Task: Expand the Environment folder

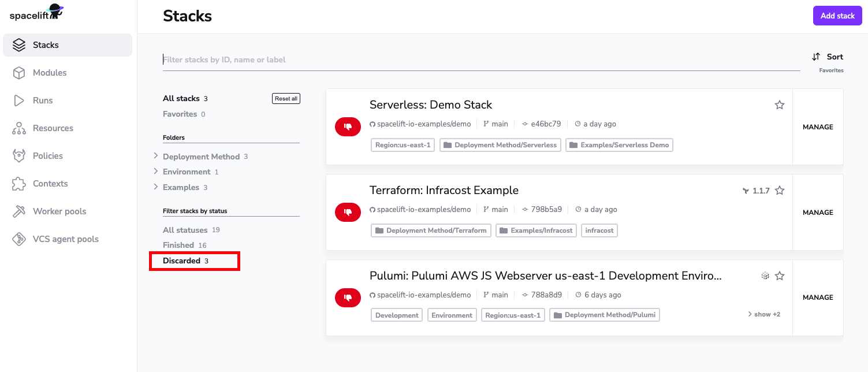Action: (156, 172)
